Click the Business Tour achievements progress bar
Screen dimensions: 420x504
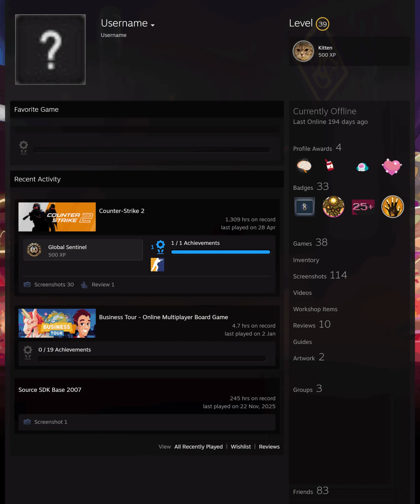point(152,359)
